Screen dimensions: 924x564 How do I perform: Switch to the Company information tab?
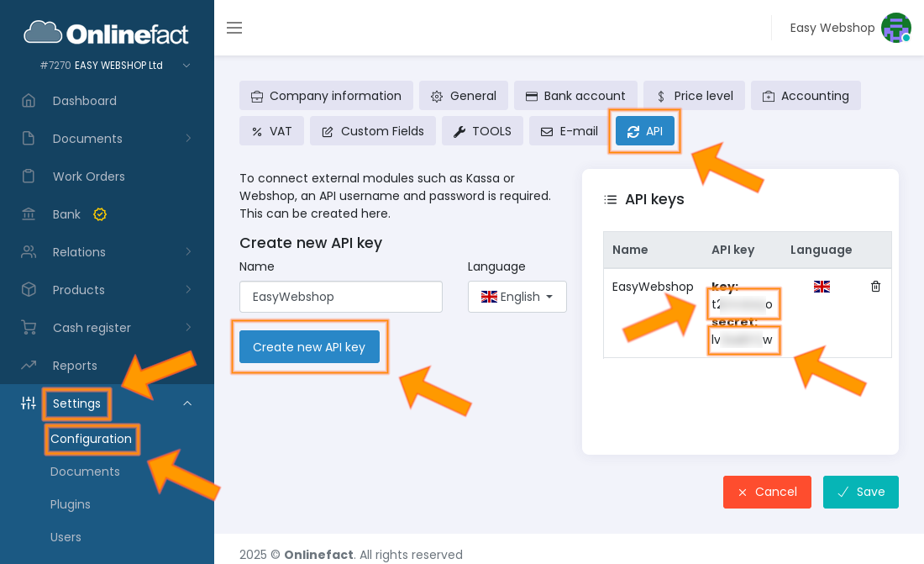[x=326, y=96]
